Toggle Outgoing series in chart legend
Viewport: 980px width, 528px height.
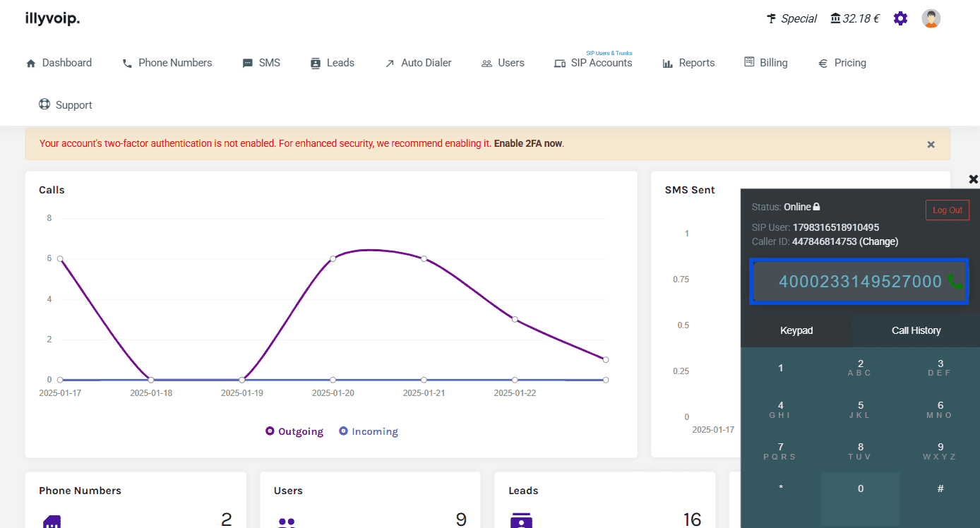point(294,431)
